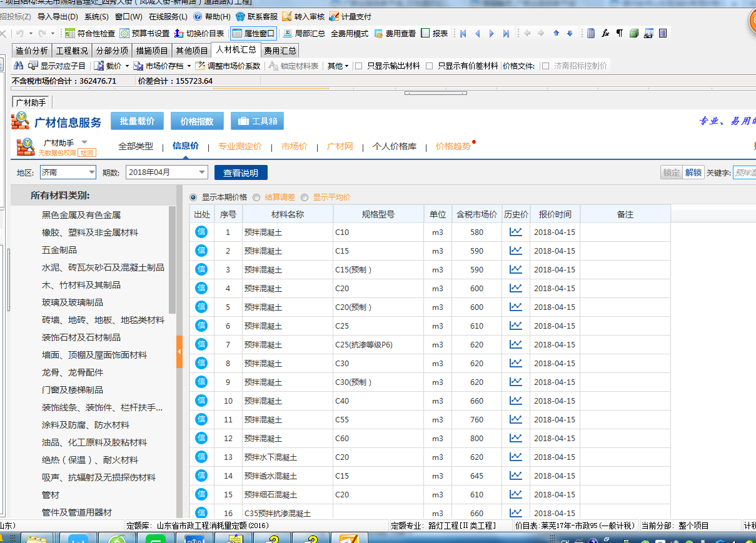Image resolution: width=756 pixels, height=543 pixels.
Task: Click 显示对应子目 button
Action: coord(56,66)
